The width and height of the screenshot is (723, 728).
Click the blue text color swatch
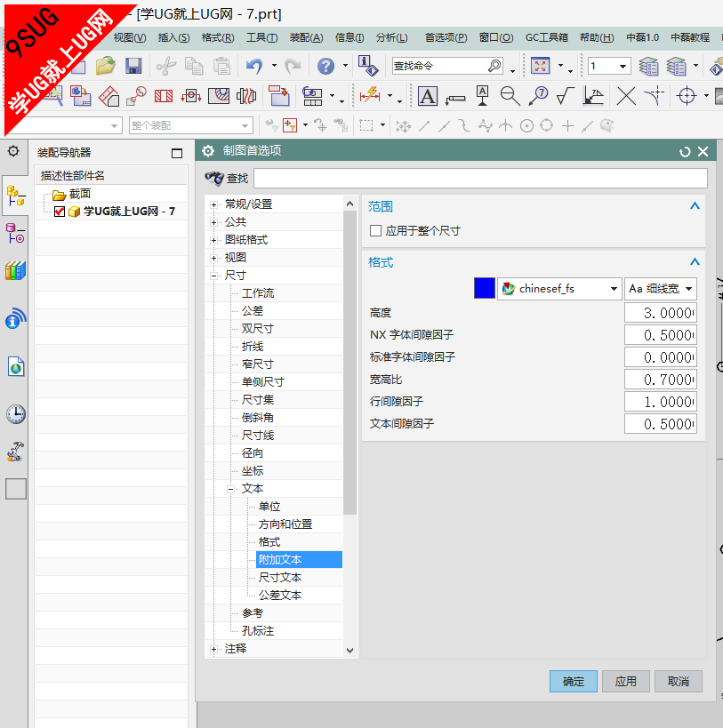tap(485, 288)
